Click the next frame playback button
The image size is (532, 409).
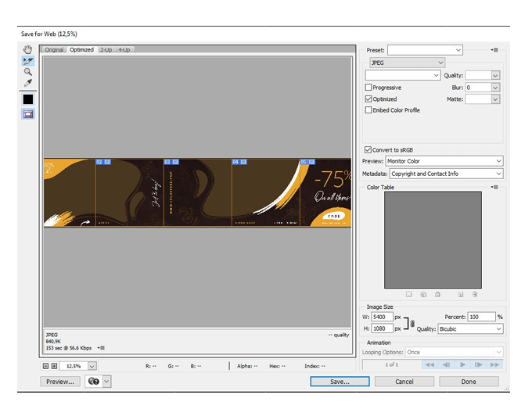click(x=478, y=364)
